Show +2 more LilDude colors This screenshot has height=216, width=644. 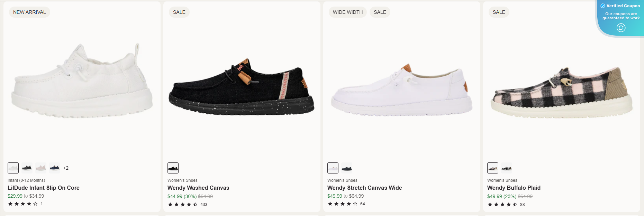click(66, 168)
